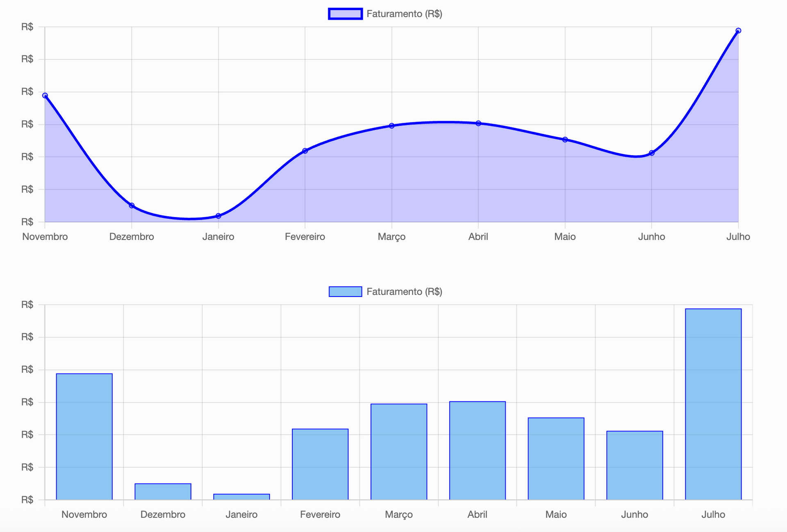Click bar chart 'Faturamento (R$)' legend label

pyautogui.click(x=404, y=292)
